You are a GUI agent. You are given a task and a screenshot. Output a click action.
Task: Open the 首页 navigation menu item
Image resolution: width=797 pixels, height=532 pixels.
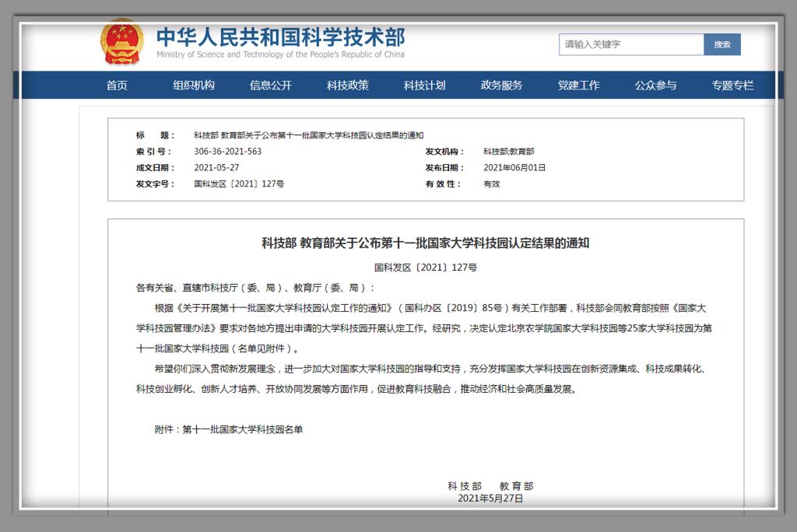click(117, 86)
